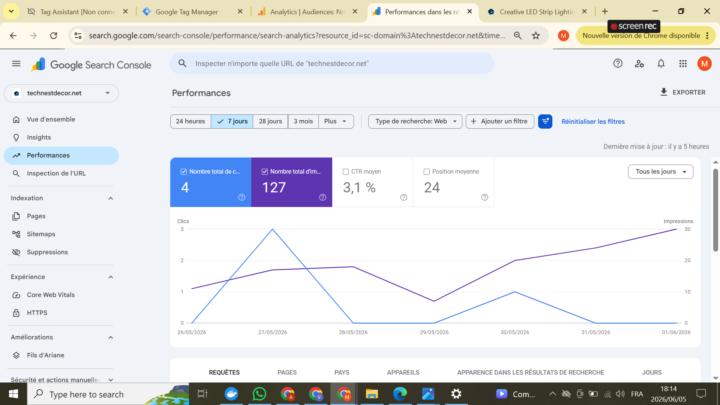Expand Sécurité et actions manuelles section
This screenshot has width=720, height=405.
(x=110, y=380)
